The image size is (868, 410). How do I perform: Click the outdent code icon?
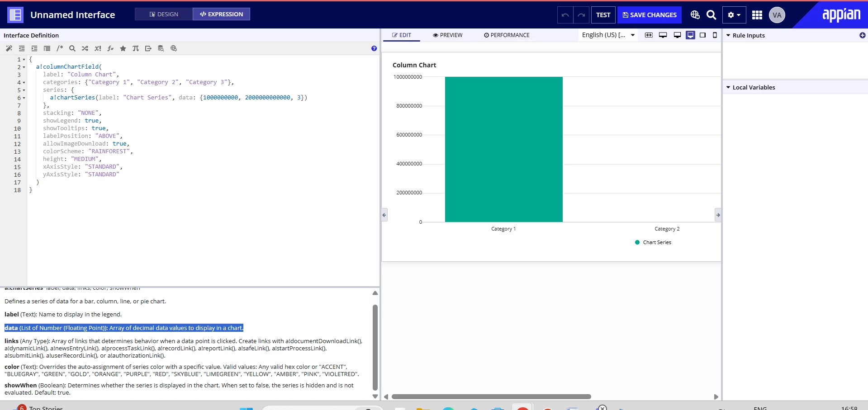[22, 48]
